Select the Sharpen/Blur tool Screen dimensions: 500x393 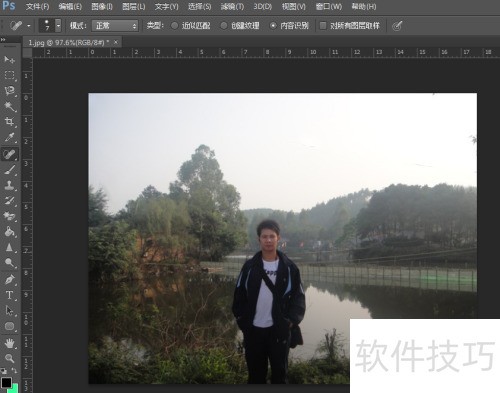pos(9,247)
